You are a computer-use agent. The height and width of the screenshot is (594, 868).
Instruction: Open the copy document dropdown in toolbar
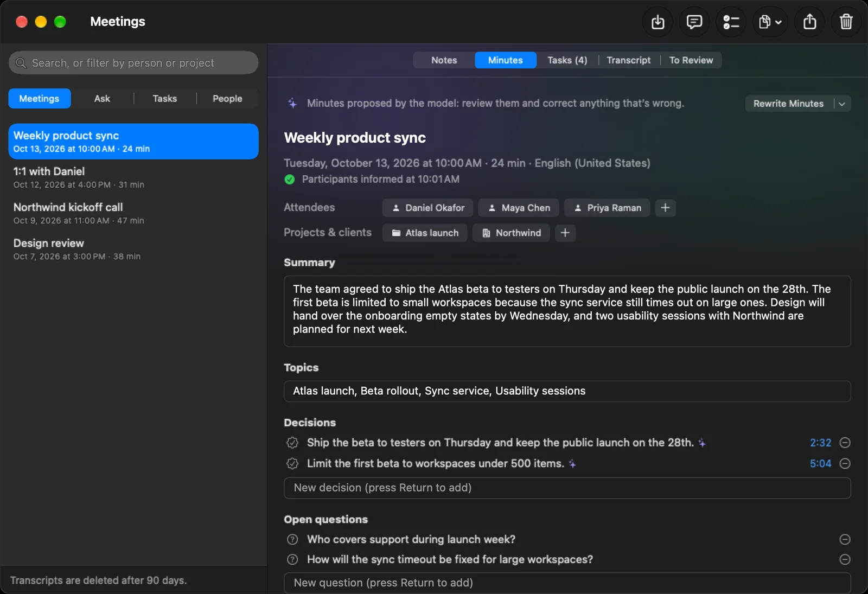770,22
